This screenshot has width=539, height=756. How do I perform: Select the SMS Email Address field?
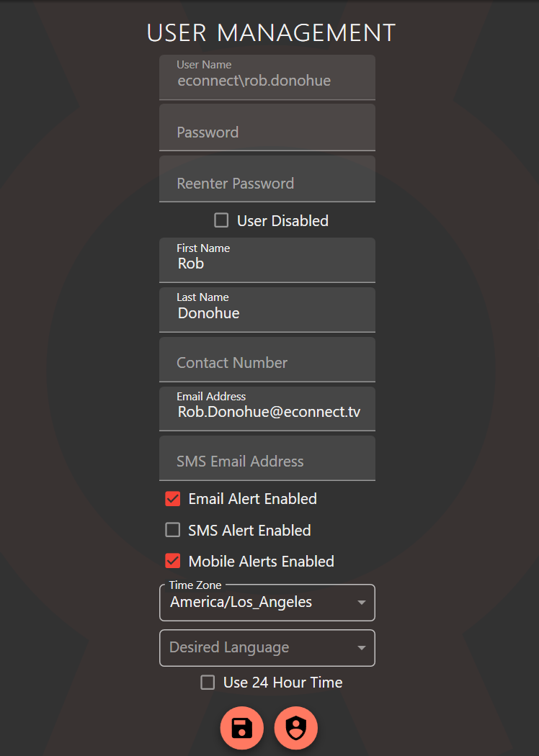[267, 460]
